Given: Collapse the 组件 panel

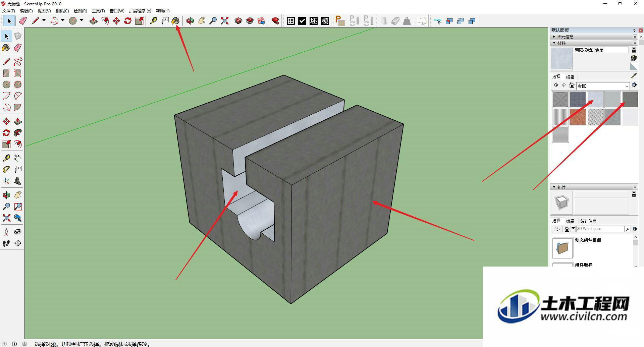Looking at the screenshot, I should point(554,187).
